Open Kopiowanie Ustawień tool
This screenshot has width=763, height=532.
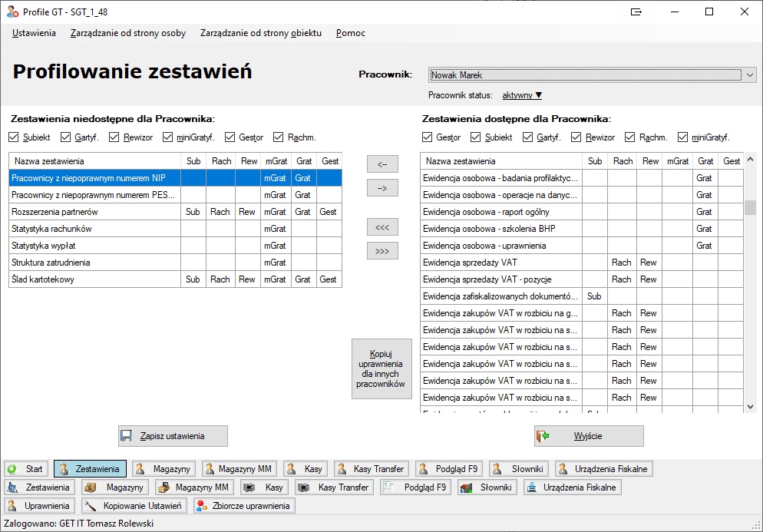[134, 506]
